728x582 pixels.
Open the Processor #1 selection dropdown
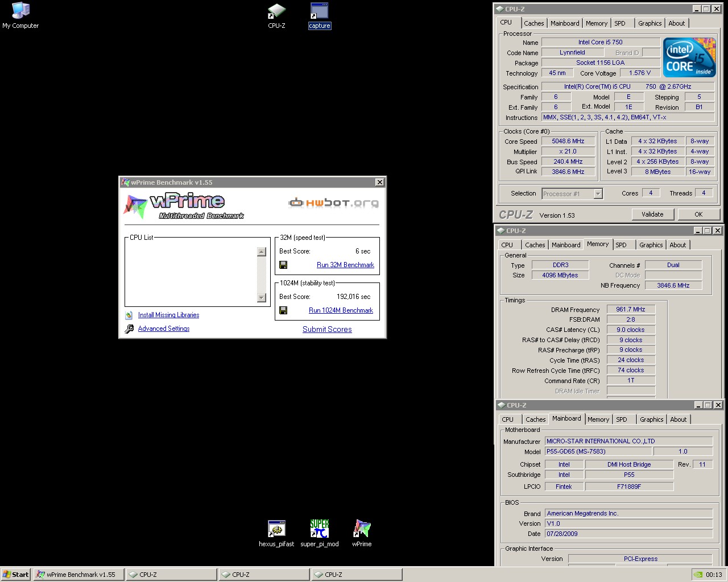point(598,194)
